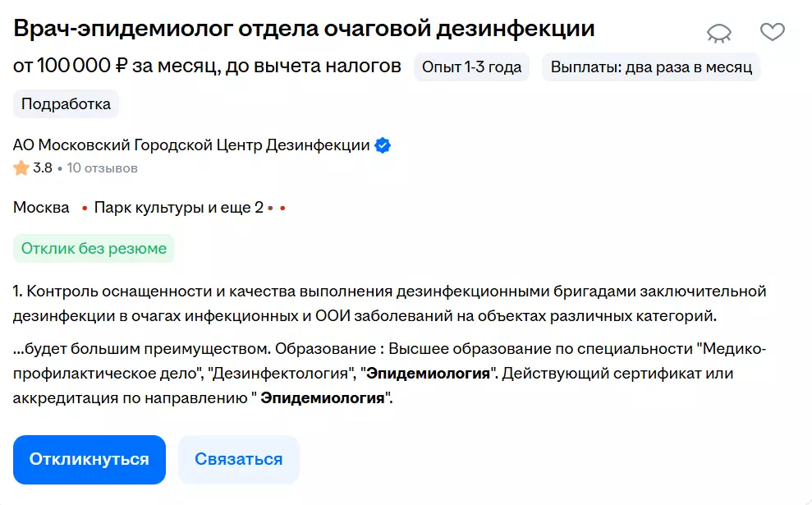Screen dimensions: 812x505
Task: Click the Отклик без резюме label
Action: (x=94, y=248)
